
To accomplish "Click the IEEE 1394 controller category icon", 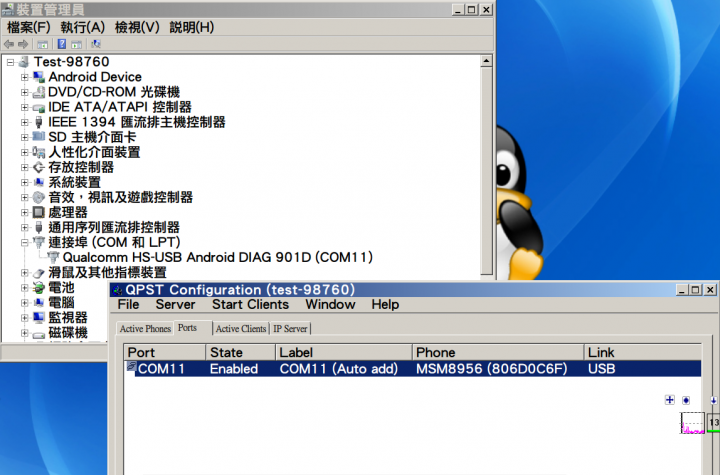I will pos(39,122).
